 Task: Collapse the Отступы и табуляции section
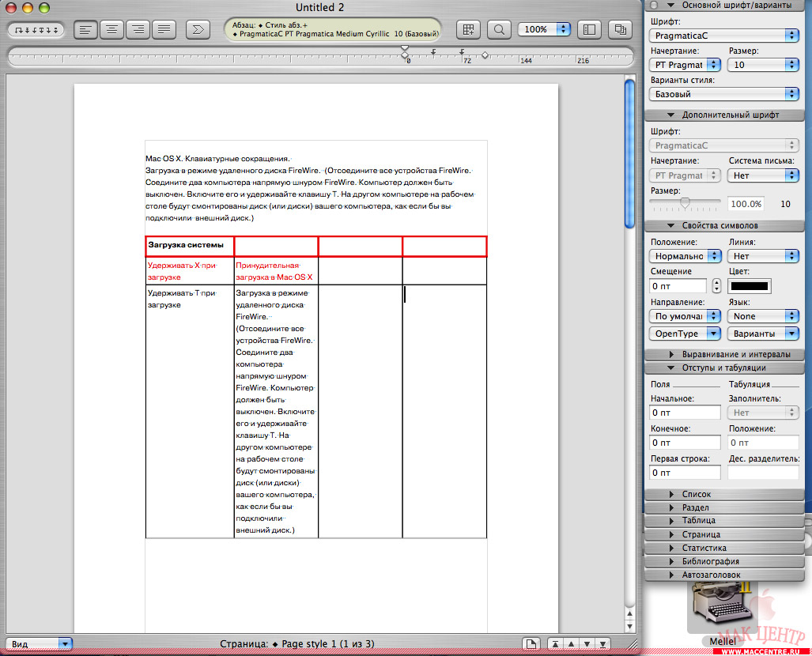coord(671,368)
